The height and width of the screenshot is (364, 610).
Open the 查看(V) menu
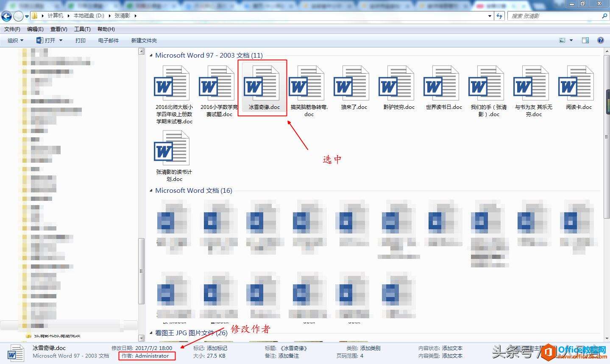58,29
